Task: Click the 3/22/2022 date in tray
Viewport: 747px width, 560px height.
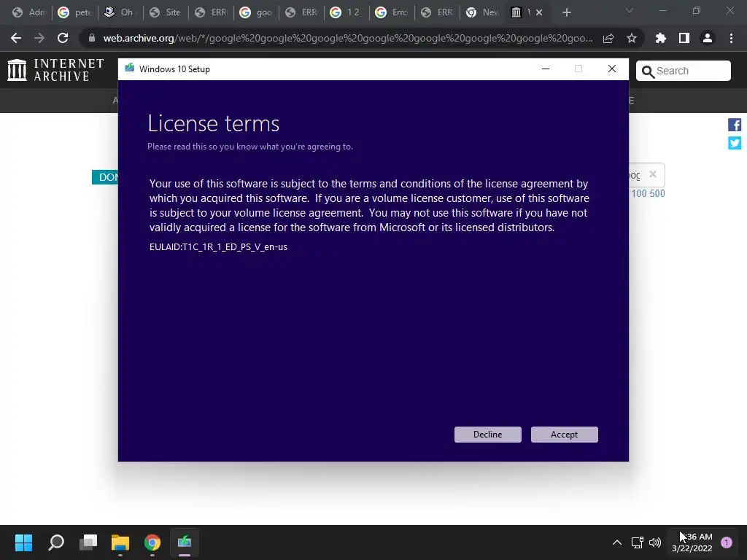Action: pyautogui.click(x=692, y=548)
